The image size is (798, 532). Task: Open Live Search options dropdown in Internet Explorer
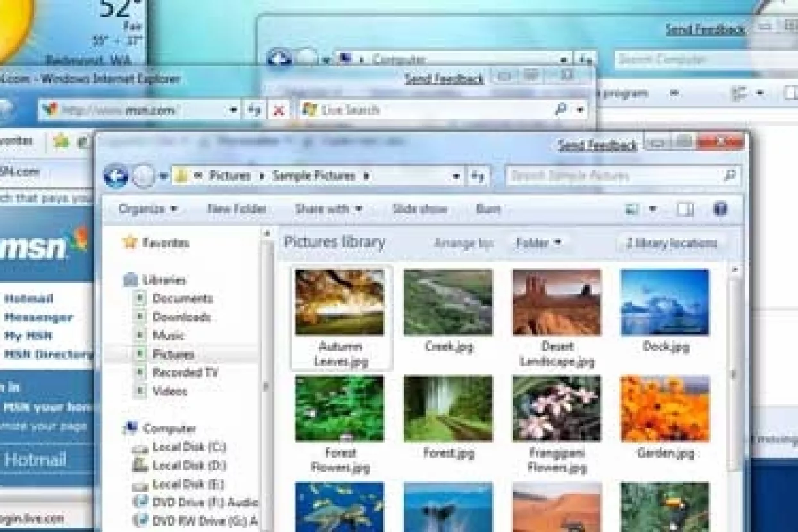(x=580, y=110)
